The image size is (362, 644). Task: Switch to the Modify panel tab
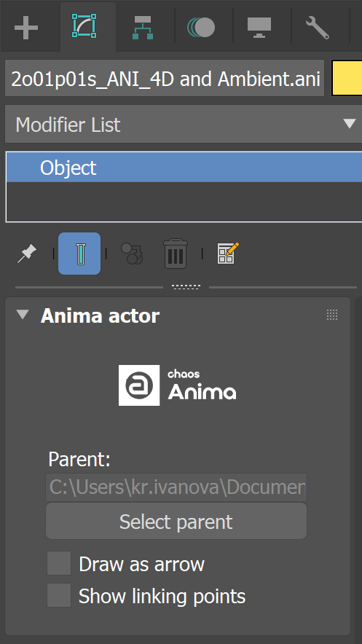tap(84, 26)
